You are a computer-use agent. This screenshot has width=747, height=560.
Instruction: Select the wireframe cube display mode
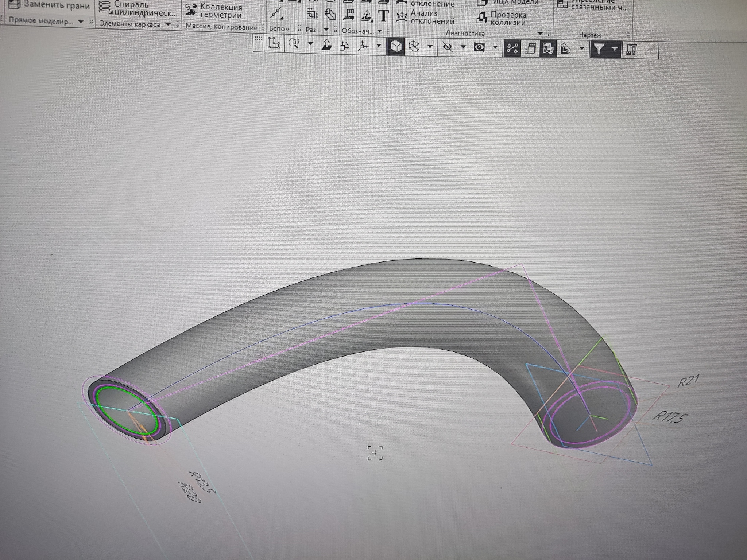tap(414, 47)
